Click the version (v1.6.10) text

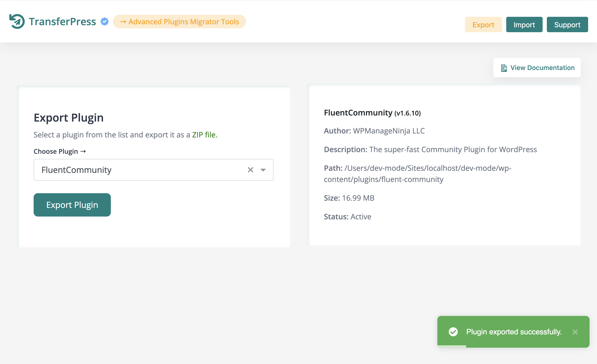[x=407, y=113]
